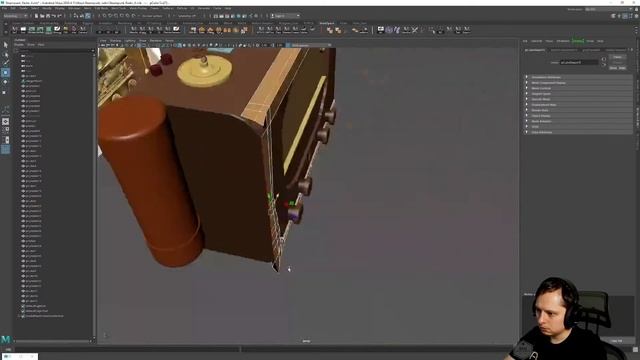Open the Edit Mesh menu
The width and height of the screenshot is (640, 360).
pos(101,8)
